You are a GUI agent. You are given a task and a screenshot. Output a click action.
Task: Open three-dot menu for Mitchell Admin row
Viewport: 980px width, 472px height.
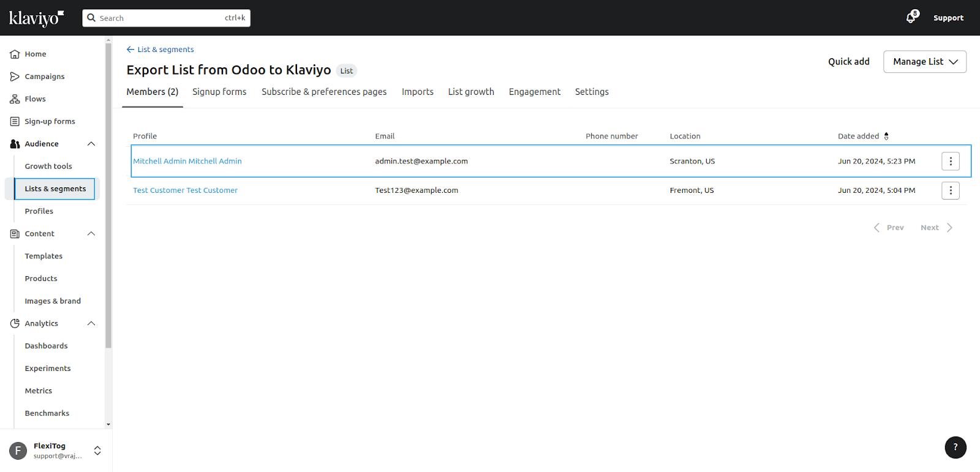951,161
